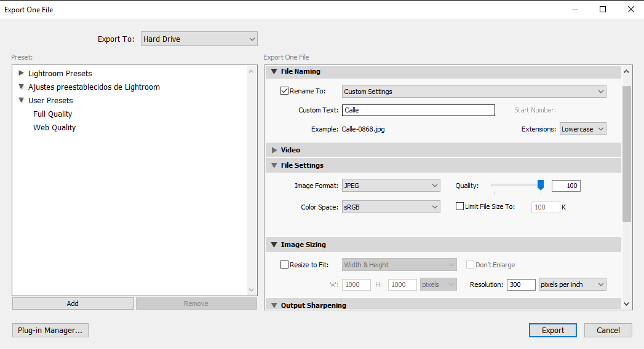Collapse Ajustes preestablecidos de Lightroom group
644x349 pixels.
click(22, 87)
